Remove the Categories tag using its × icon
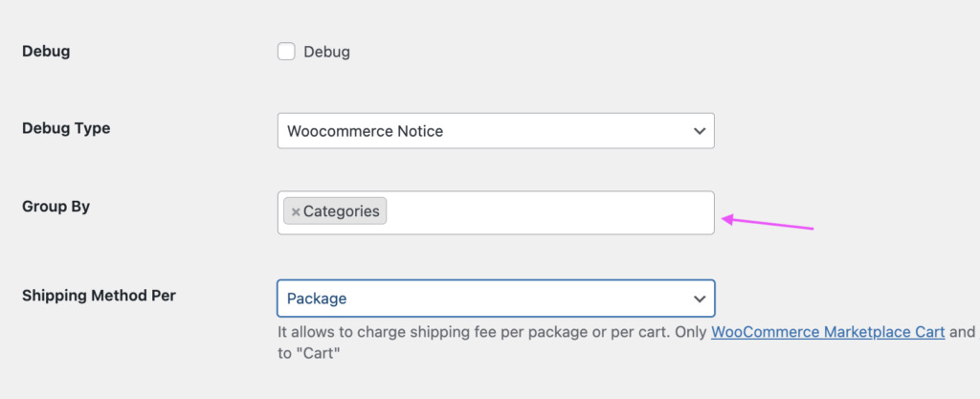Image resolution: width=980 pixels, height=399 pixels. point(296,211)
